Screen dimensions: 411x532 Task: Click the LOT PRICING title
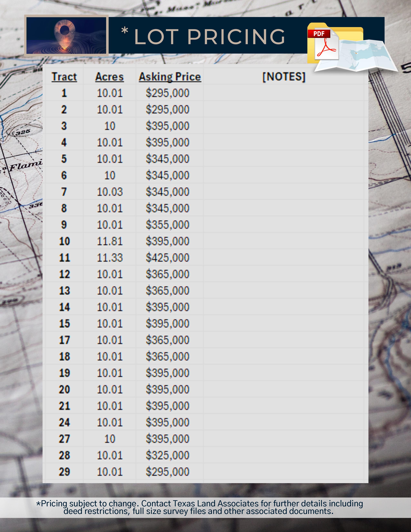pos(209,37)
